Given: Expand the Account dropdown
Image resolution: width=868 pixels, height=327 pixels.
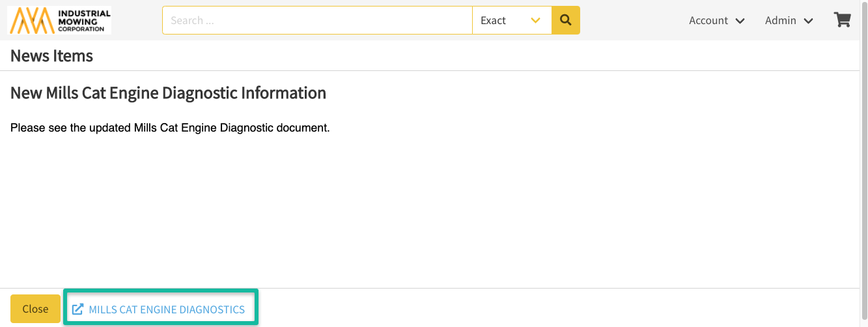Looking at the screenshot, I should [716, 20].
